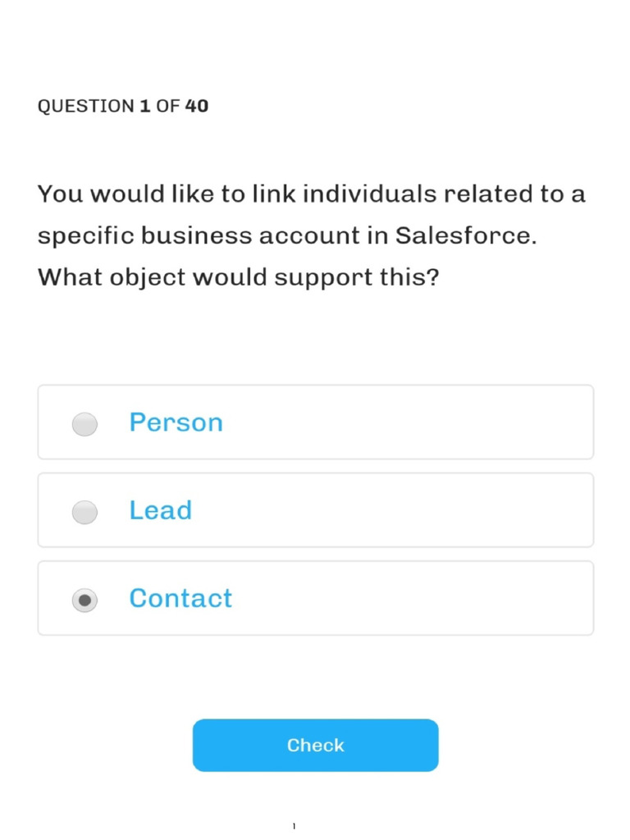Click the bold "40" total question count
Image resolution: width=630 pixels, height=840 pixels.
[x=197, y=106]
